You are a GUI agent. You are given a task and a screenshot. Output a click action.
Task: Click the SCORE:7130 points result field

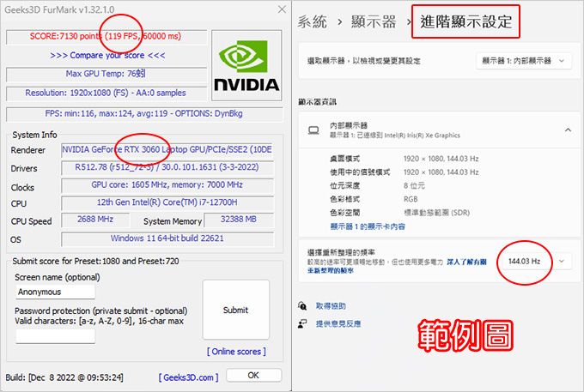point(106,36)
